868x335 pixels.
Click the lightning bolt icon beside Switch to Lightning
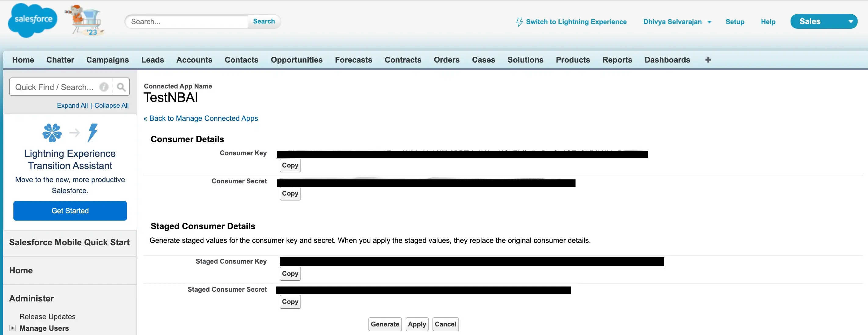point(519,22)
